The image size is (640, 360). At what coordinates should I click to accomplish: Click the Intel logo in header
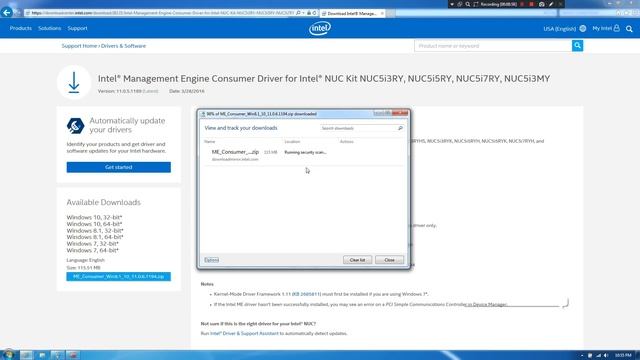[x=320, y=28]
